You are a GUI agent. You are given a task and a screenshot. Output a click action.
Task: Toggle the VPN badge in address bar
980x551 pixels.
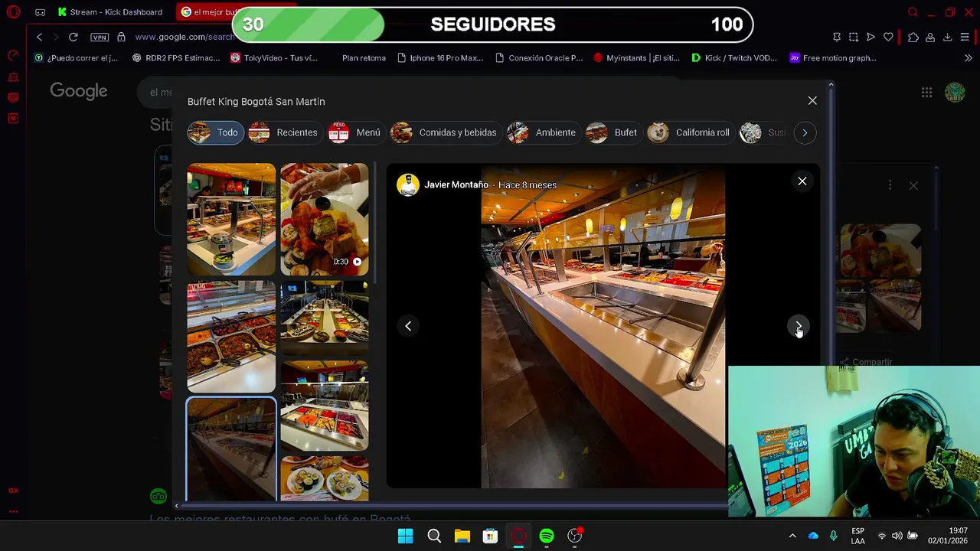99,37
